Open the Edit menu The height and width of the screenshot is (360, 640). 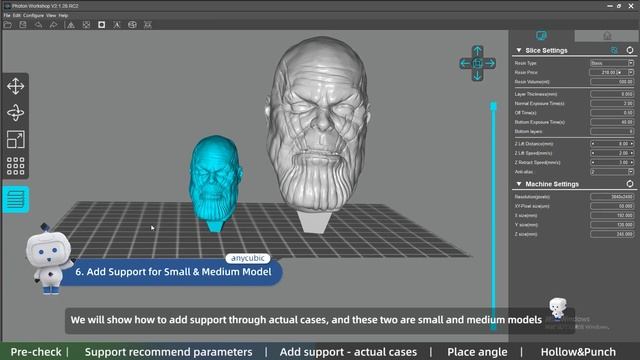point(16,16)
